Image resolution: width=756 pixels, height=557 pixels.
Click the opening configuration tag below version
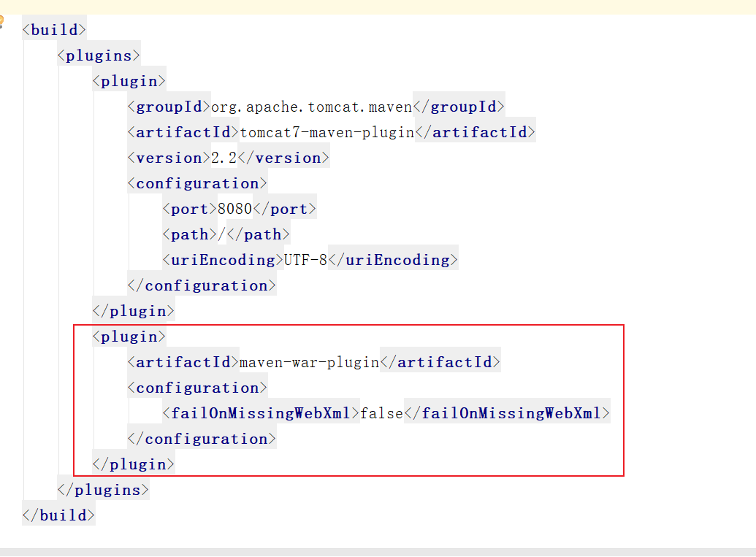click(x=197, y=183)
